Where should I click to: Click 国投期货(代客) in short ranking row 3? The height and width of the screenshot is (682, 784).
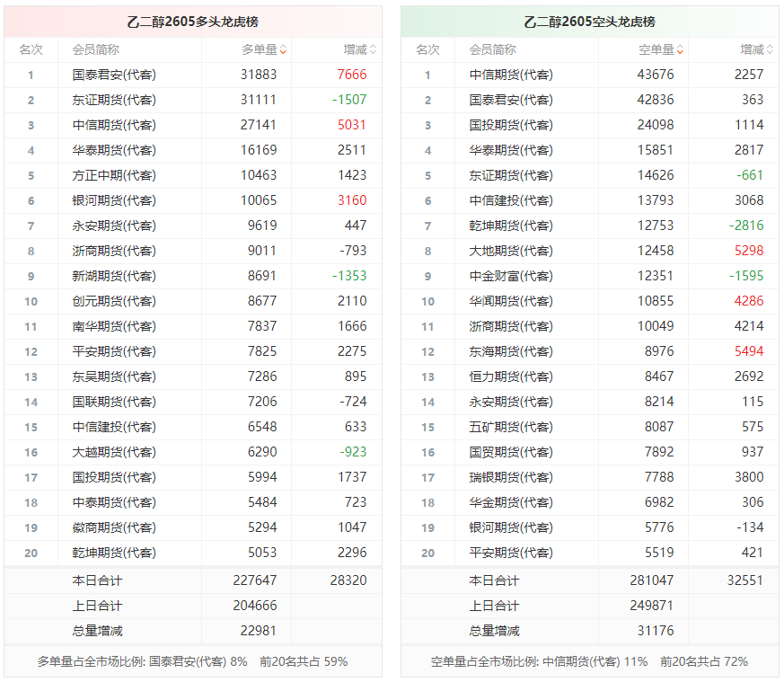click(511, 125)
